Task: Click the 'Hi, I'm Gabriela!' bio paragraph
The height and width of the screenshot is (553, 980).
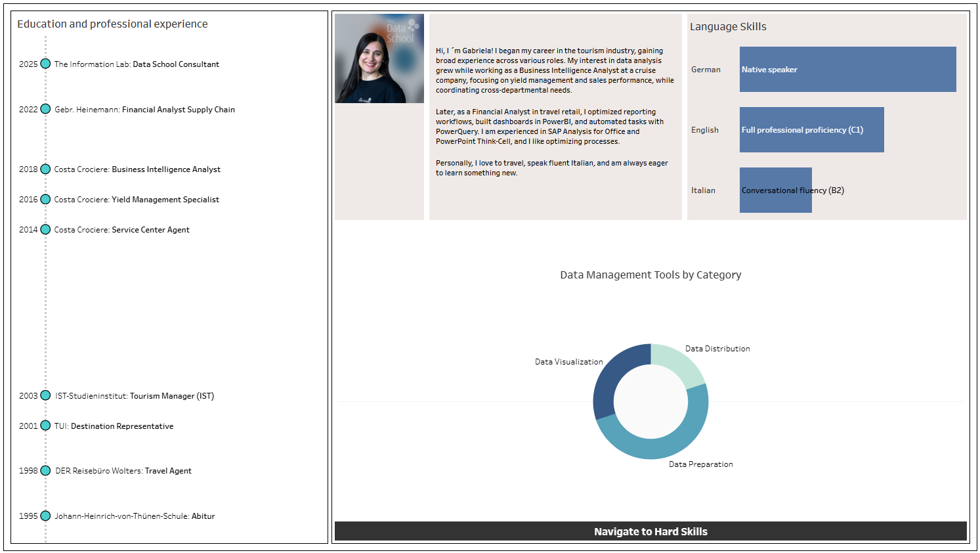Action: click(x=555, y=70)
